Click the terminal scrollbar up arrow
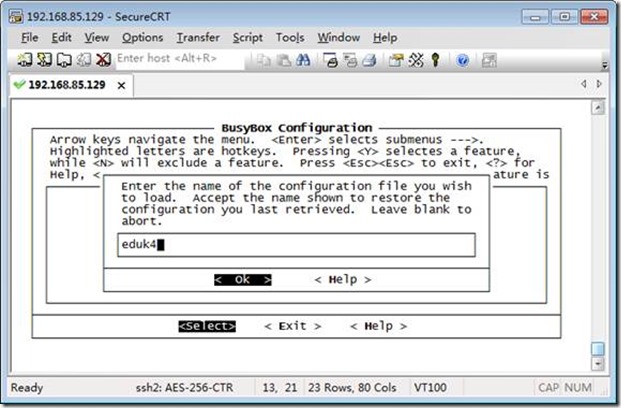Viewport: 621px width, 408px height. [x=598, y=108]
